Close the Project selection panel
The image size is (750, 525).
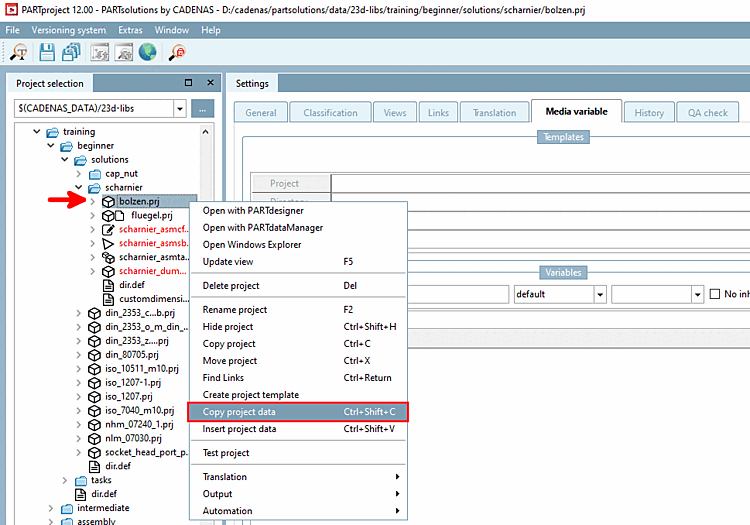click(x=210, y=83)
